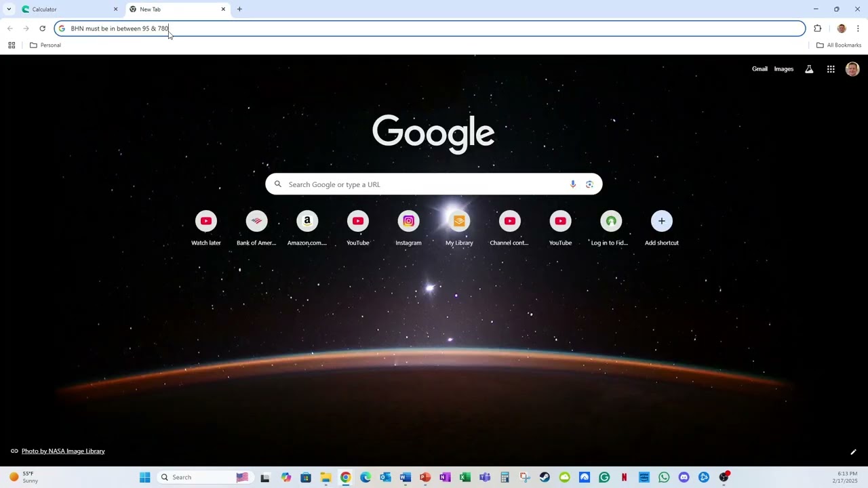868x488 pixels.
Task: Click the Images link
Action: tap(784, 69)
